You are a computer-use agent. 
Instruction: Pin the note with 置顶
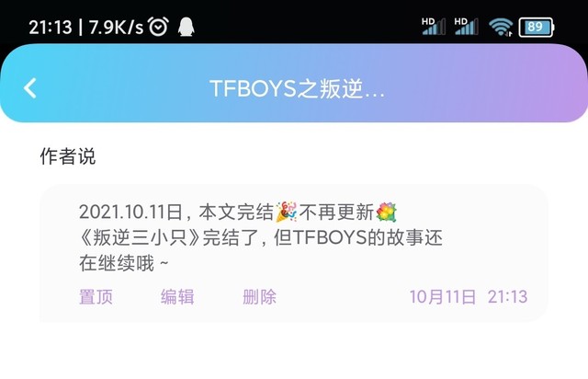[x=96, y=297]
